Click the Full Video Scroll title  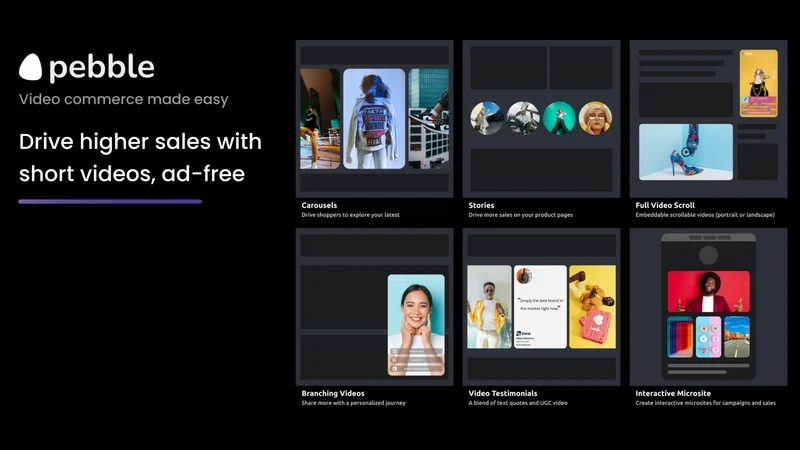tap(665, 205)
